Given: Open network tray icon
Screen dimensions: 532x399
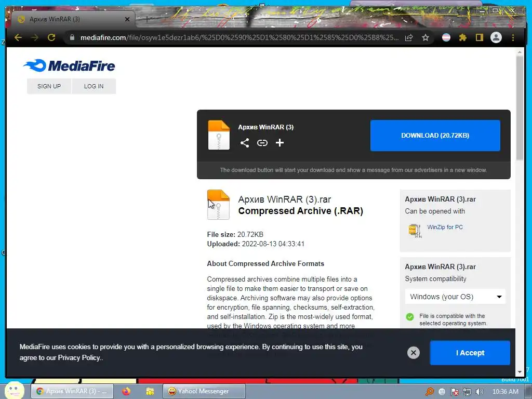Looking at the screenshot, I should (x=467, y=392).
